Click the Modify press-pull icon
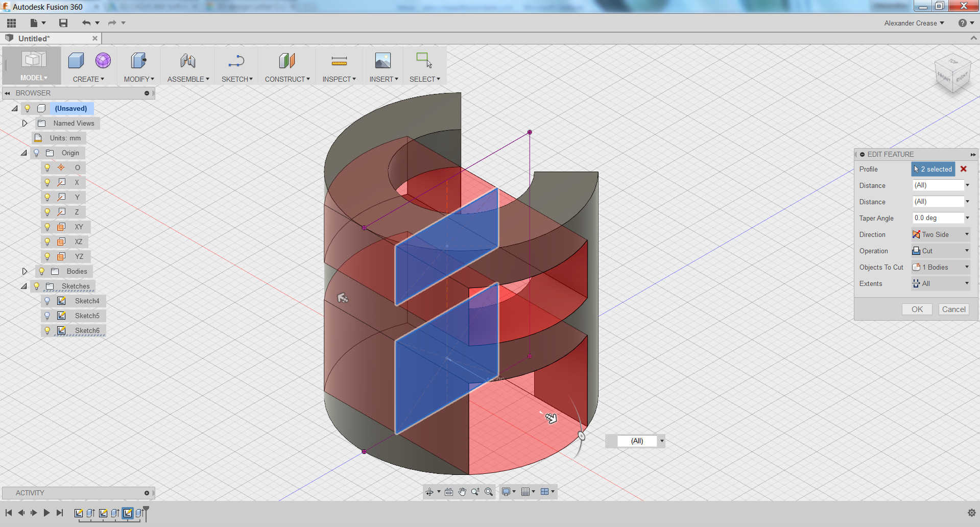 pos(138,61)
